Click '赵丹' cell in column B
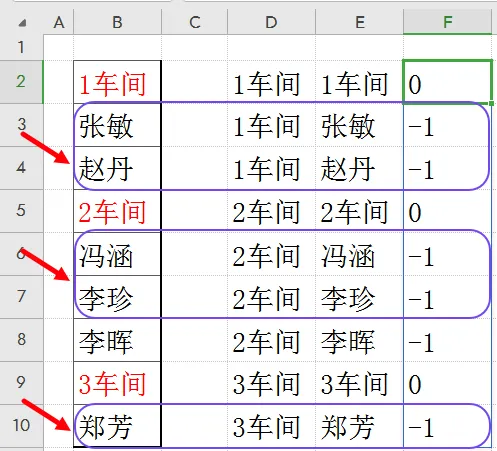The image size is (497, 451). (x=117, y=168)
